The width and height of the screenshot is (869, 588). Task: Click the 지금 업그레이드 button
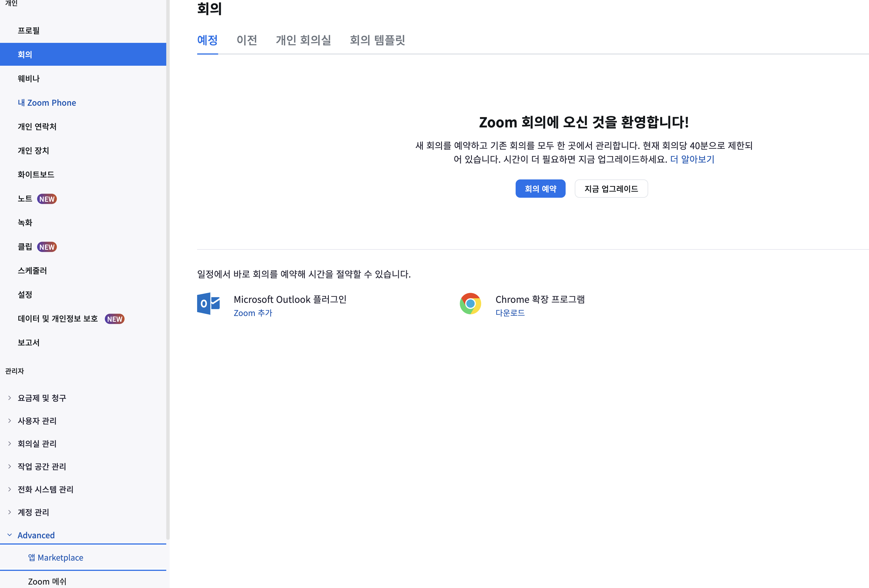coord(611,189)
